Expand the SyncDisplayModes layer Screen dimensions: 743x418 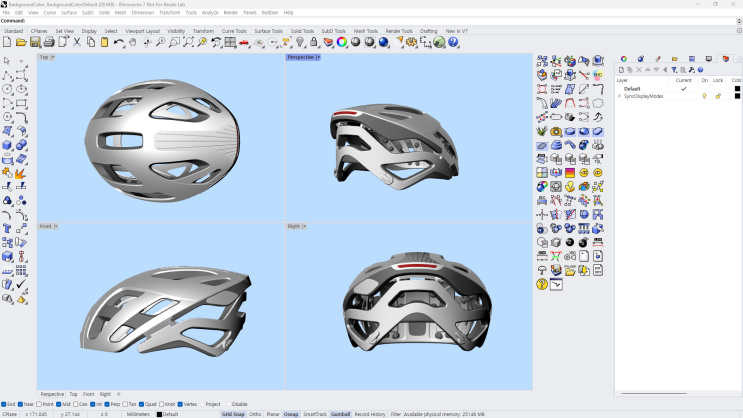(x=619, y=96)
